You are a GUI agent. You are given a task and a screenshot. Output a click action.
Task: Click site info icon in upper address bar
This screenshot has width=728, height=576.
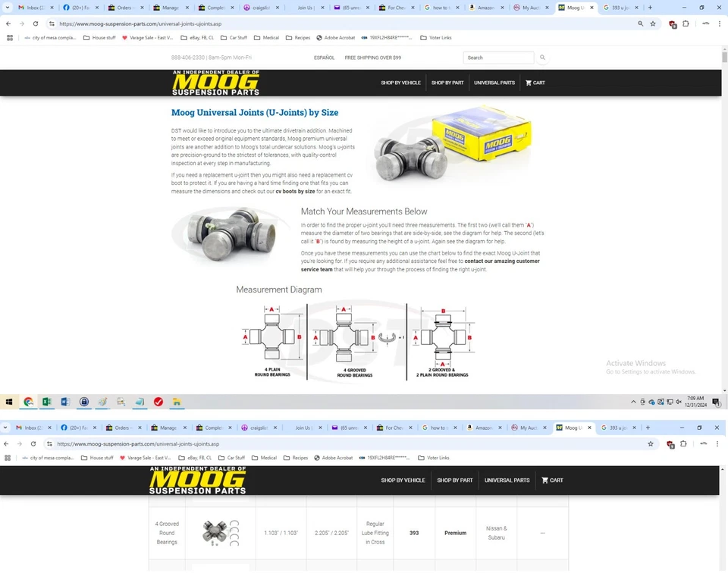52,23
